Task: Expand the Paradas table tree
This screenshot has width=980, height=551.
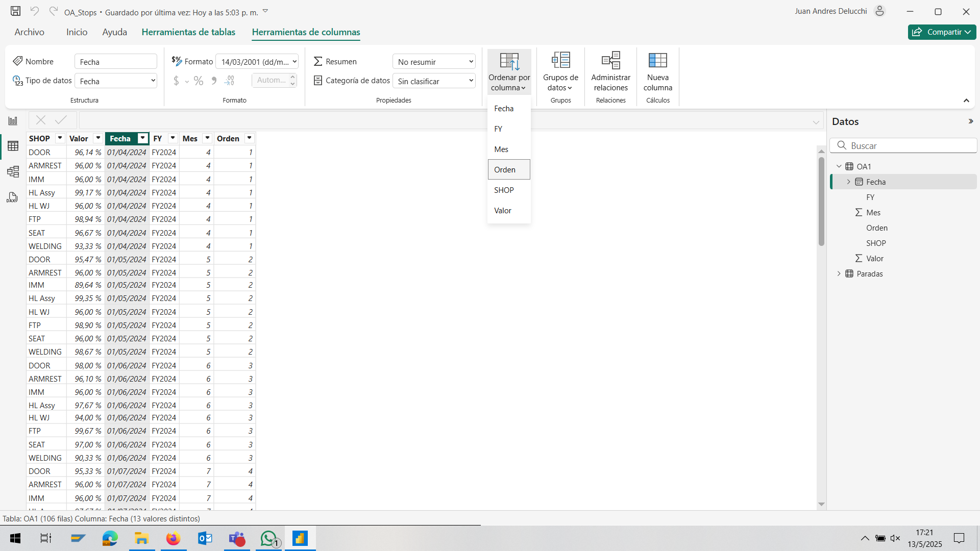Action: point(839,273)
